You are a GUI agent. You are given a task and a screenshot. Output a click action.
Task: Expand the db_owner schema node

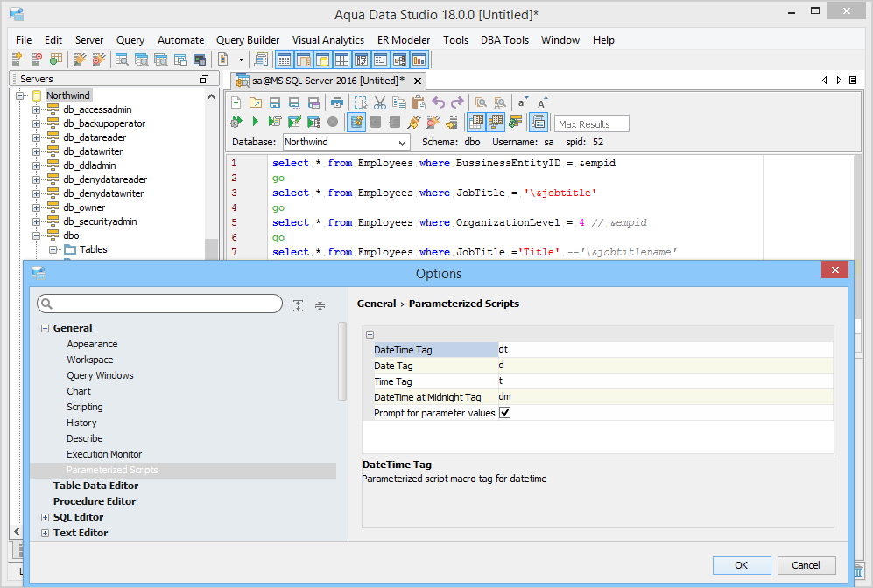click(x=36, y=207)
